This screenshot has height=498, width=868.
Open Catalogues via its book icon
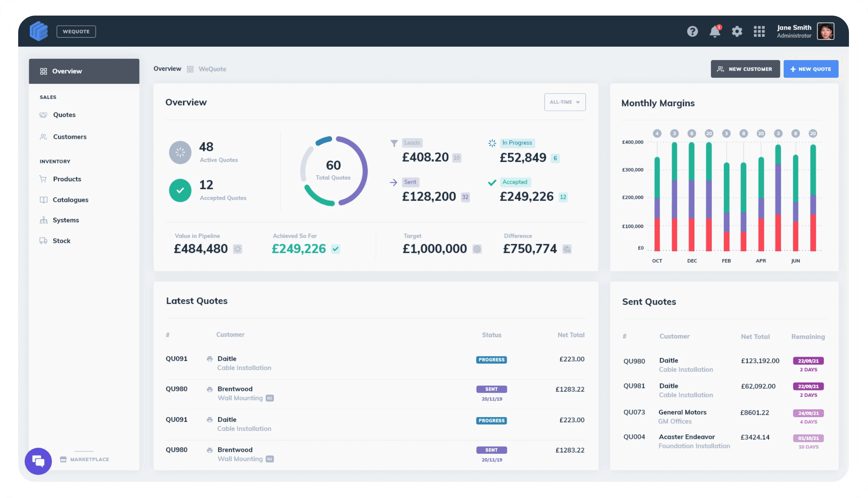[x=44, y=199]
